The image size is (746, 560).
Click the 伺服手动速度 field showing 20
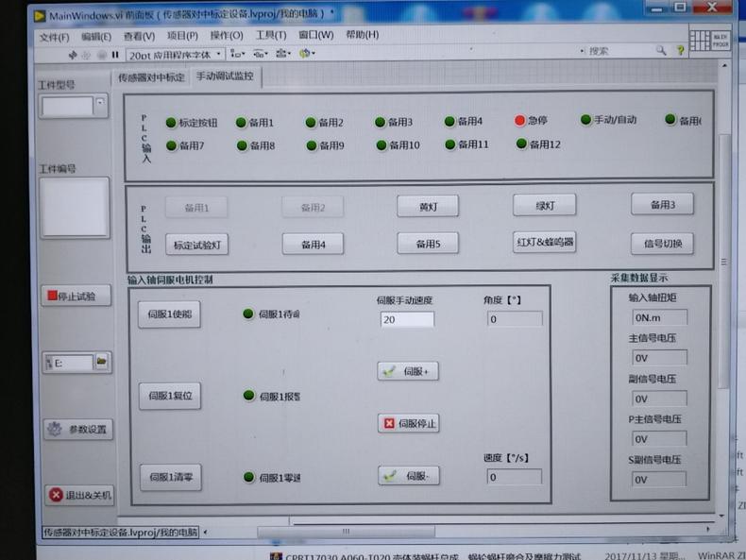pos(407,319)
